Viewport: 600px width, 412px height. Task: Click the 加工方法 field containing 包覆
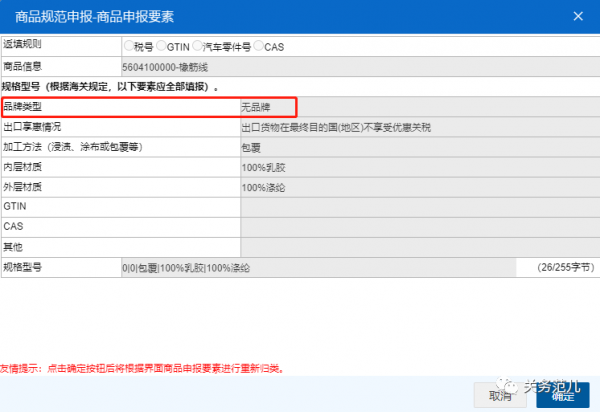coord(418,147)
